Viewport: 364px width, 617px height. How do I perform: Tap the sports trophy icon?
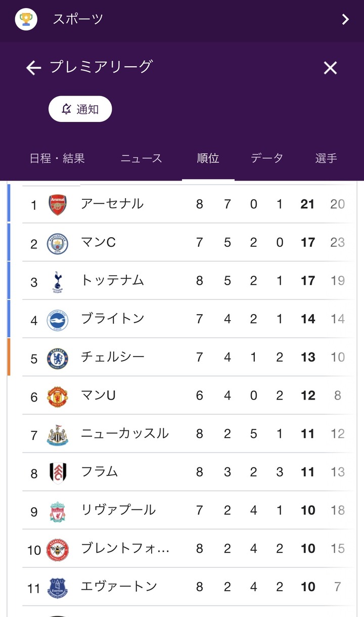pos(26,19)
